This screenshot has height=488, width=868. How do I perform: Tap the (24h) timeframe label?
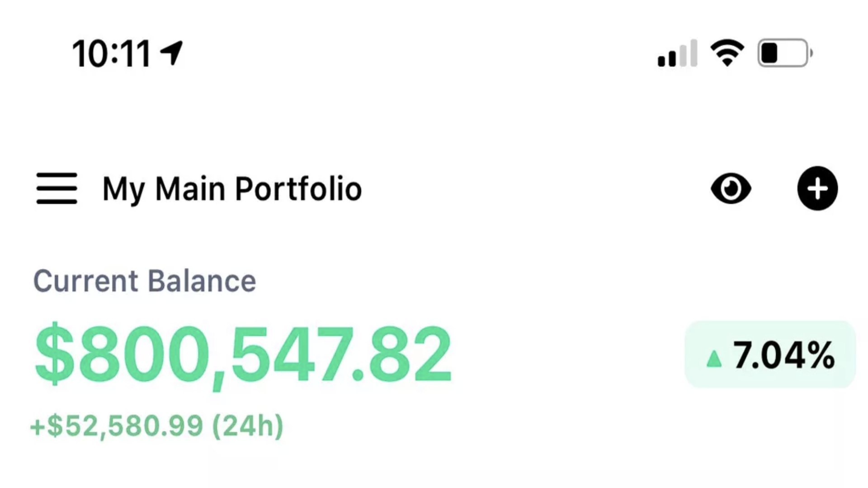pos(248,426)
